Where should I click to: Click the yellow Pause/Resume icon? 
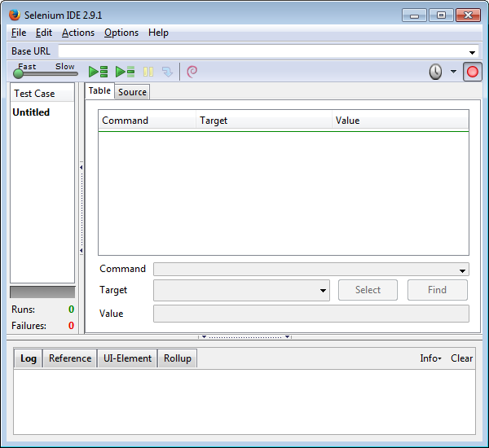(148, 72)
